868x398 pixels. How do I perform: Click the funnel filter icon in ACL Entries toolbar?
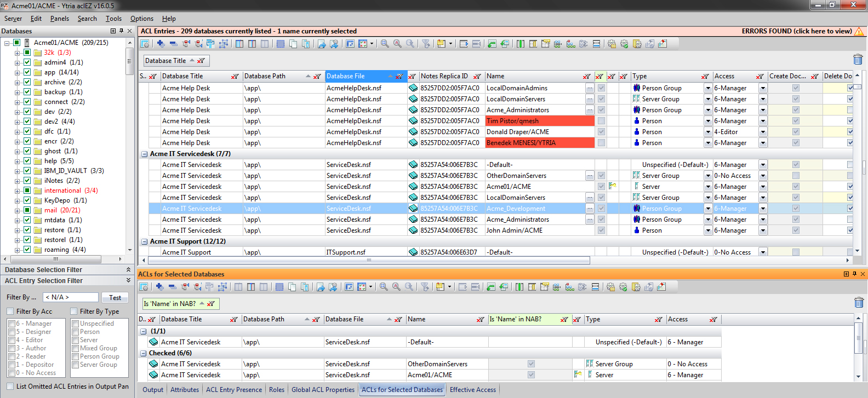point(425,44)
